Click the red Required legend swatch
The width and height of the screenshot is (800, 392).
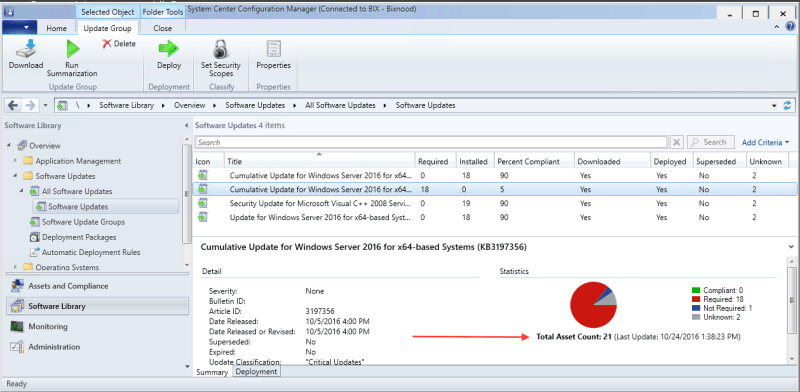tap(696, 299)
